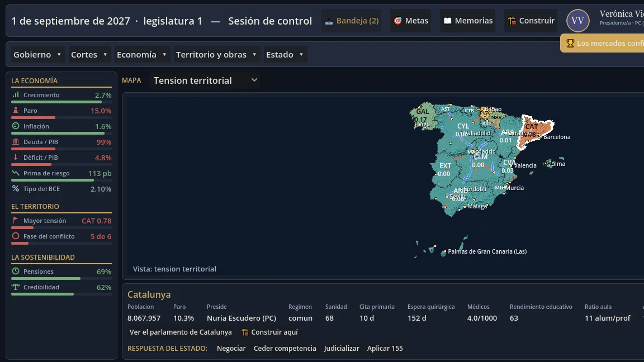Click the Metas button
The image size is (644, 362).
click(x=411, y=21)
